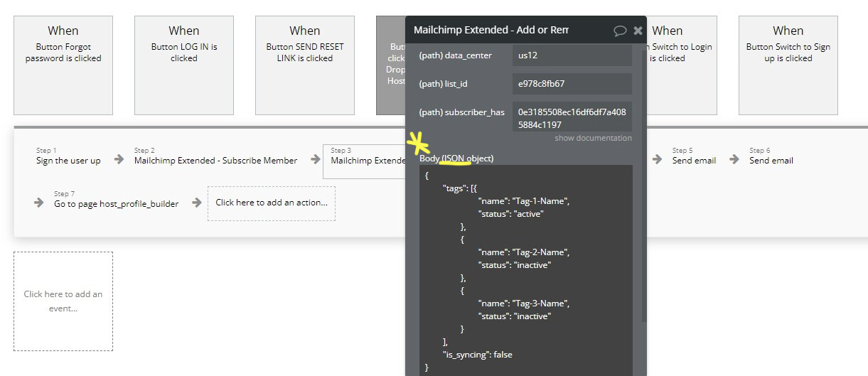Select the Button Forgot password is clicked event
Viewport: 868px width, 376px height.
pyautogui.click(x=63, y=65)
